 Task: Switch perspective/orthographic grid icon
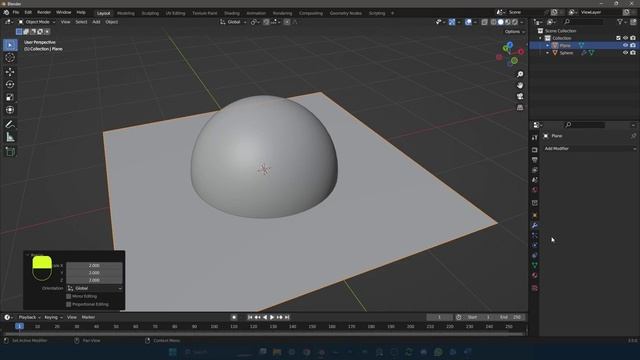[x=520, y=107]
